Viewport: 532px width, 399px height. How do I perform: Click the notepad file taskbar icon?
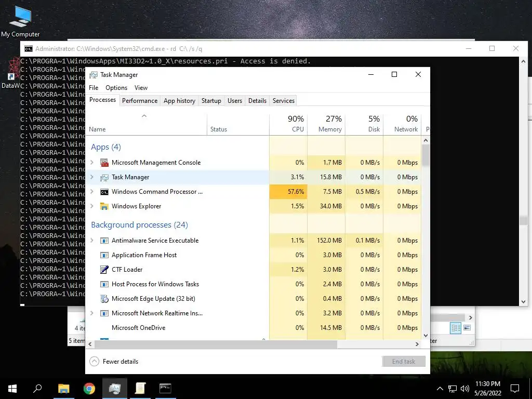(x=140, y=389)
